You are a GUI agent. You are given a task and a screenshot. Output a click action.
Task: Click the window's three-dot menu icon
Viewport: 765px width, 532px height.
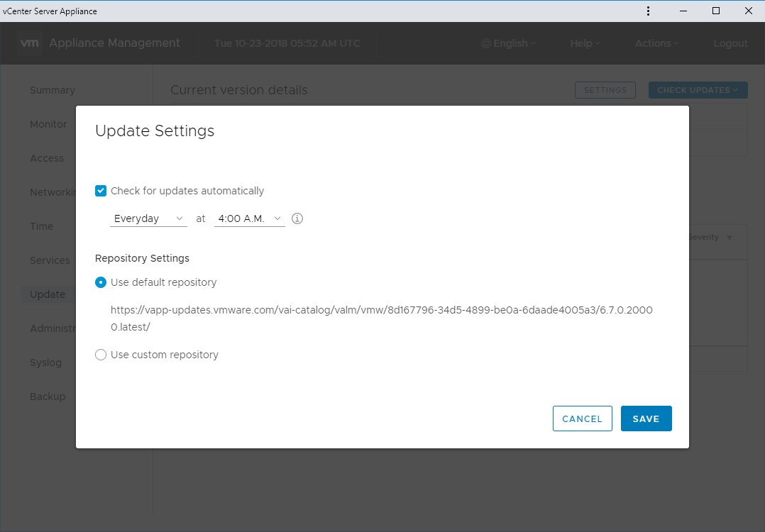(648, 11)
